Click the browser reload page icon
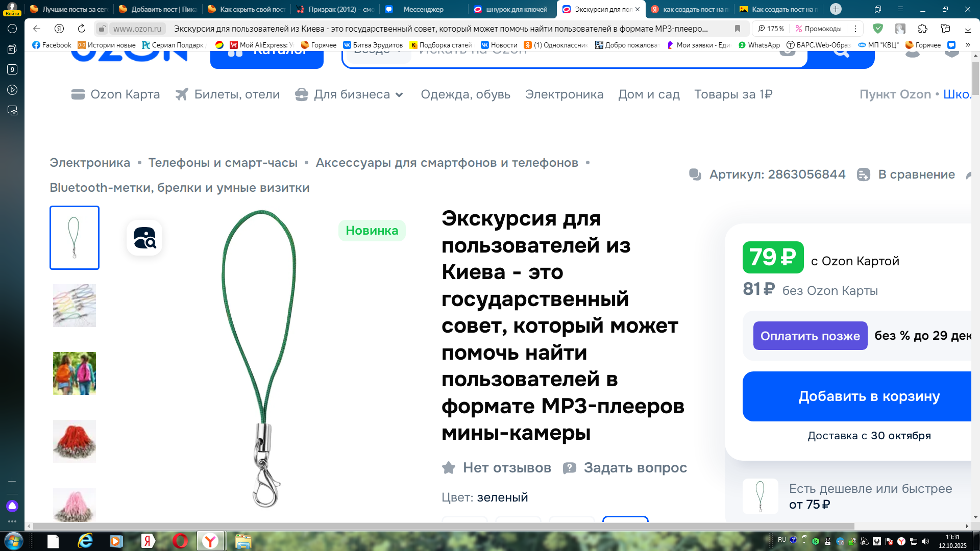980x551 pixels. [x=82, y=29]
